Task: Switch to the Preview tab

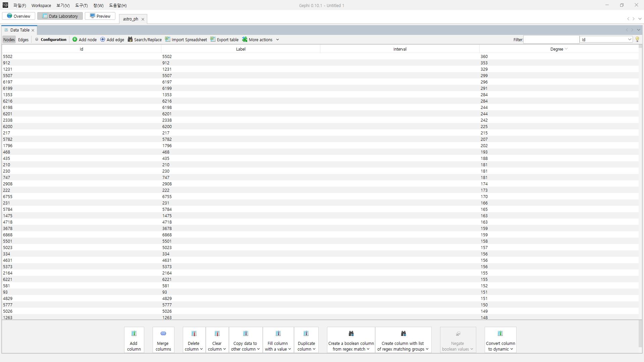Action: point(100,16)
